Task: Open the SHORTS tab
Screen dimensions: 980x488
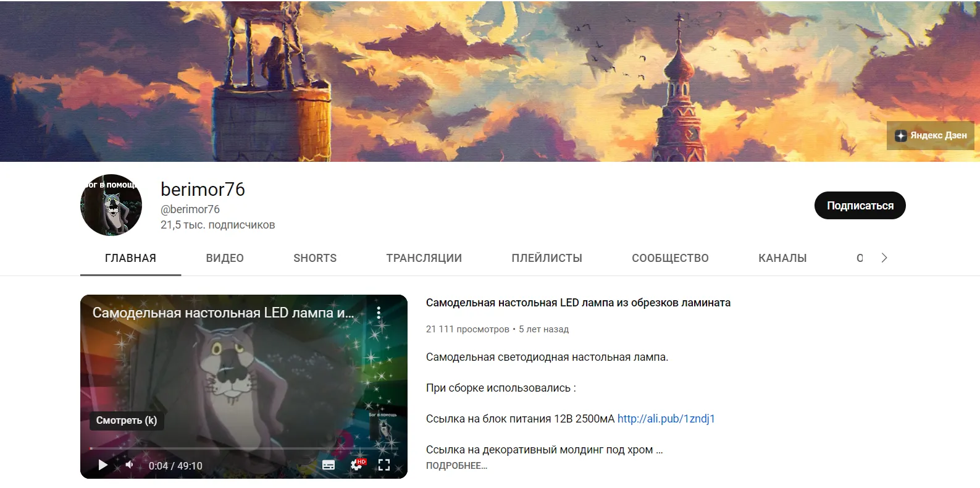Action: (315, 258)
